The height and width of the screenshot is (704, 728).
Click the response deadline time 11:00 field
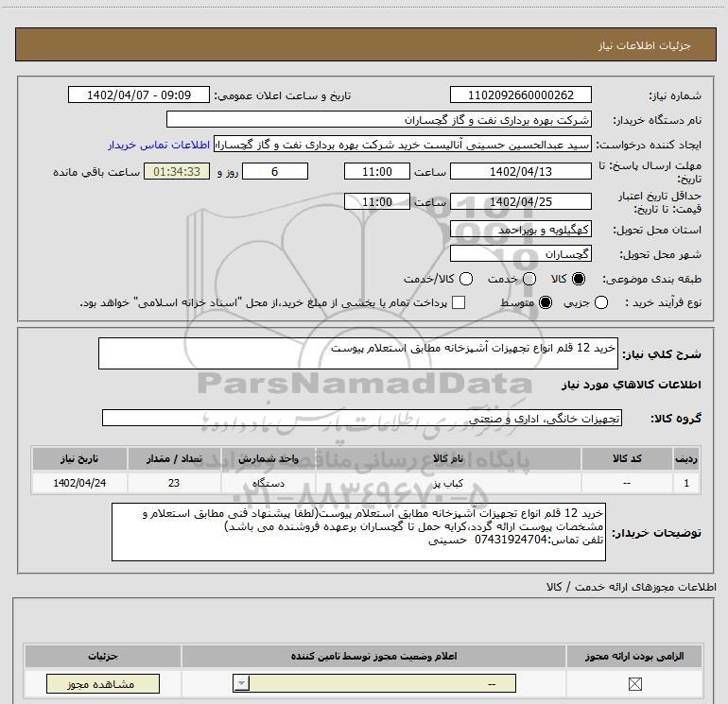377,171
